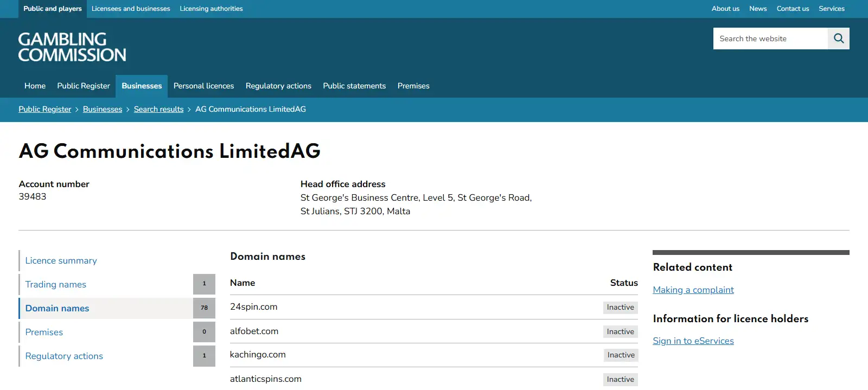868x390 pixels.
Task: Open the Gambling Commission logo home link
Action: 72,47
